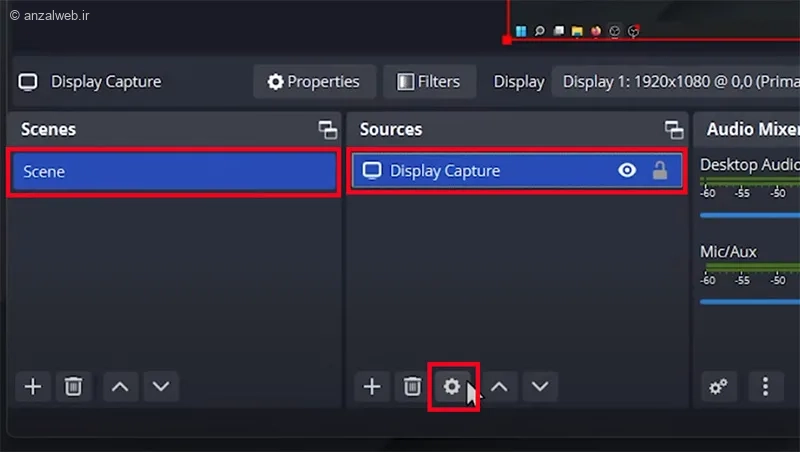Image resolution: width=800 pixels, height=452 pixels.
Task: Click File Explorer icon in the preview taskbar
Action: tap(577, 32)
